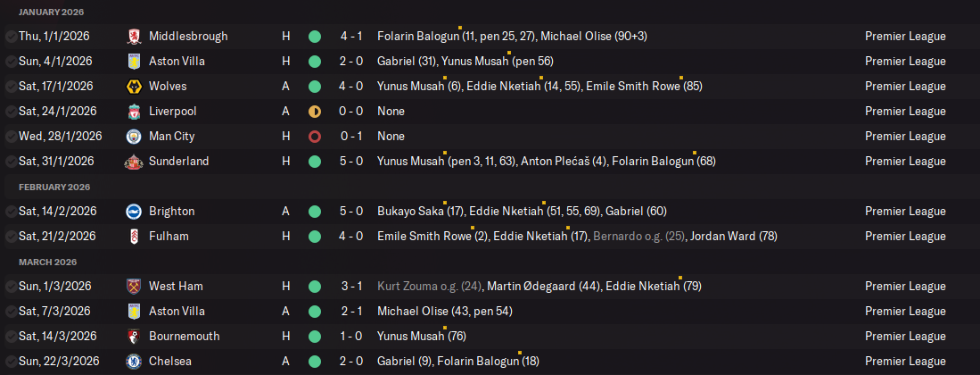Open the Liverpool club crest

134,112
